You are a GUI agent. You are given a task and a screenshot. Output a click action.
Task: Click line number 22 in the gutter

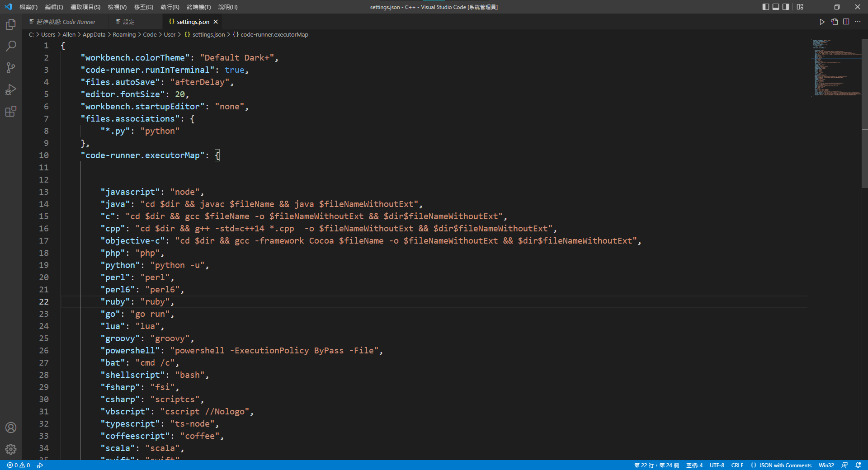point(43,301)
